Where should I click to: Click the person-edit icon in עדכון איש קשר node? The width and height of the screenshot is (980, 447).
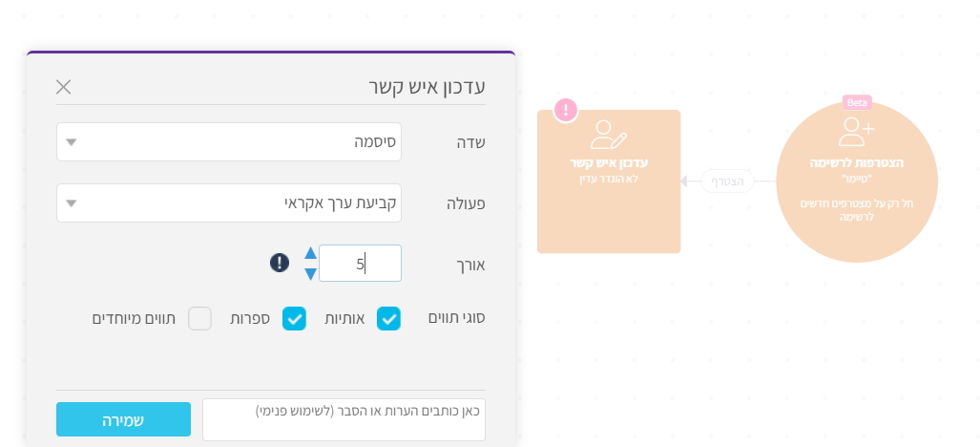click(608, 135)
